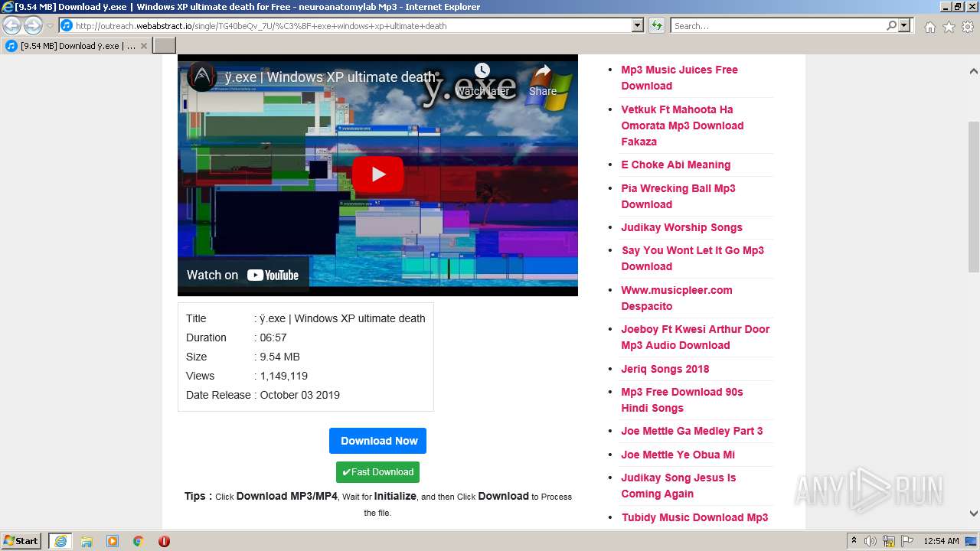This screenshot has width=980, height=551.
Task: Open Vetkuk Ft Mahoota Ha Omorata link
Action: (682, 126)
